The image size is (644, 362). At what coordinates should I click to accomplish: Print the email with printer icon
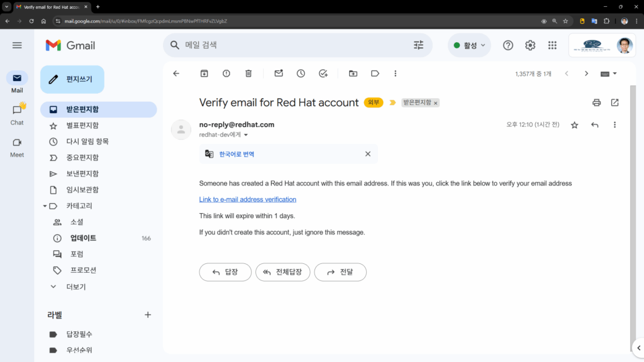[596, 102]
